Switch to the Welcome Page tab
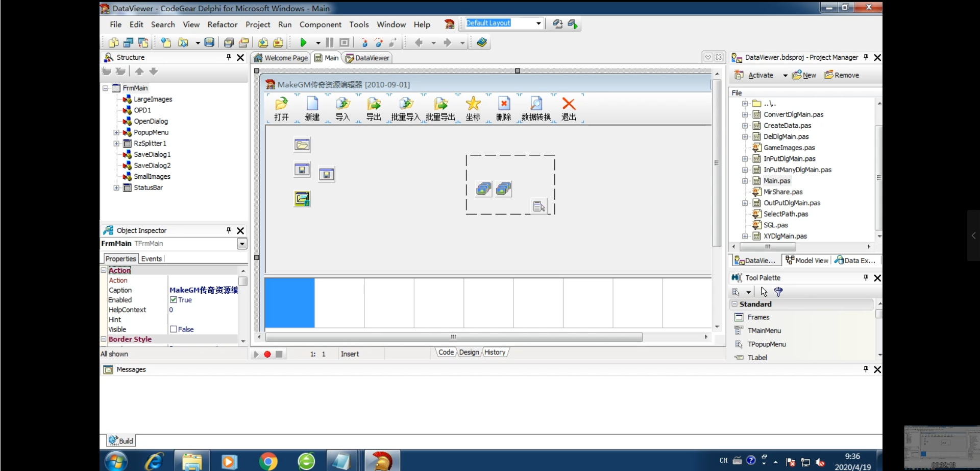The image size is (980, 471). coord(281,58)
